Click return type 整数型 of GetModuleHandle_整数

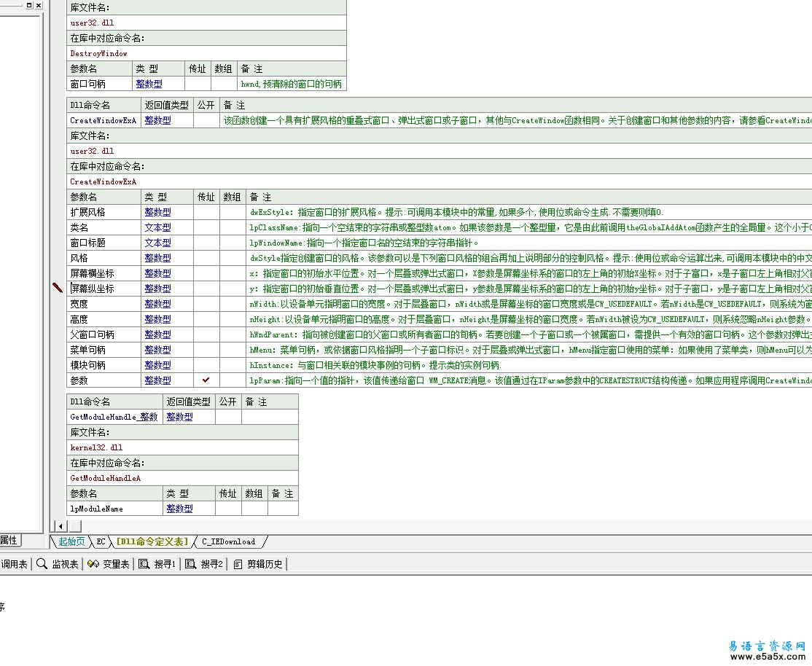(x=179, y=417)
